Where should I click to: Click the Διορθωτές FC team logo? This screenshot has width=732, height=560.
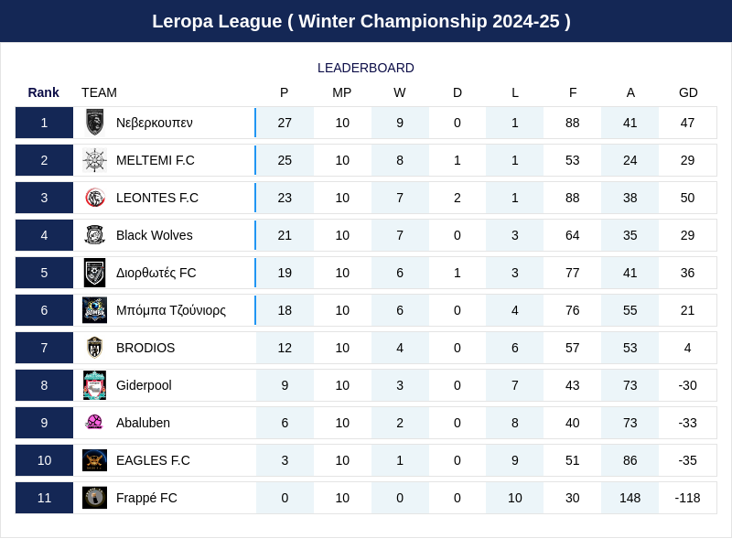click(94, 273)
